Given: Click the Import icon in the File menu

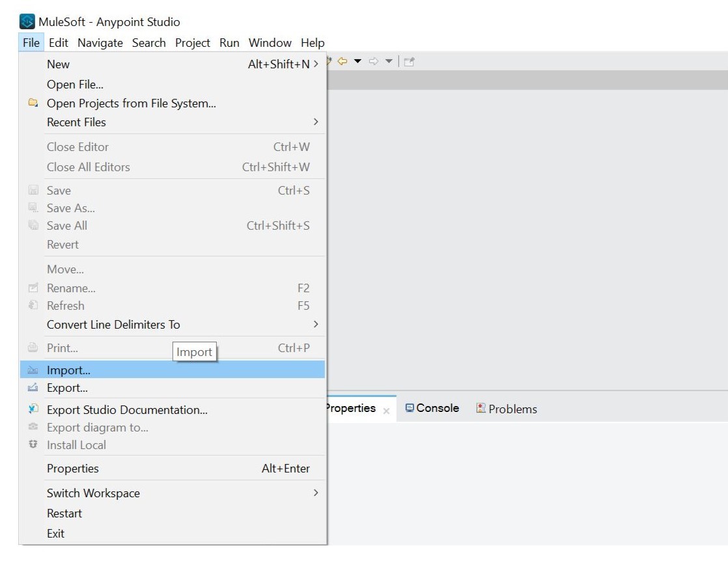Looking at the screenshot, I should click(32, 370).
